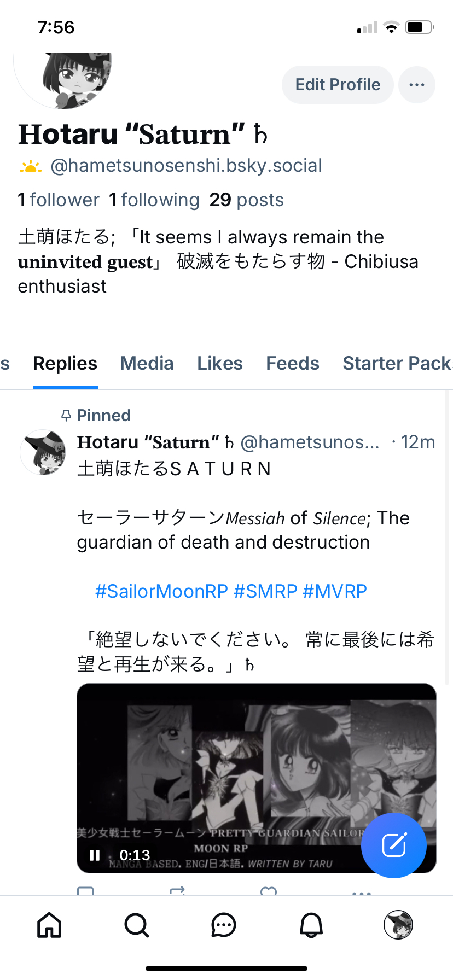453x980 pixels.
Task: Tap the #SailorMoonRP hashtag
Action: tap(161, 591)
